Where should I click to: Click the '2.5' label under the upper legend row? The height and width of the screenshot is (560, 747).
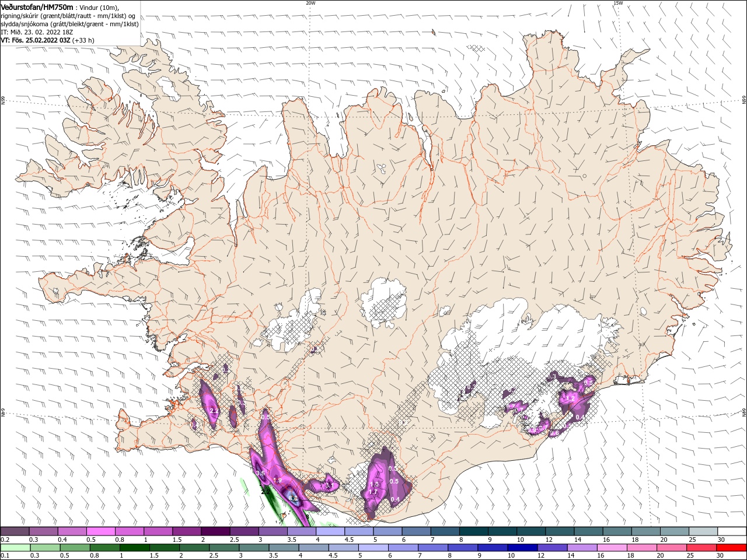[x=234, y=540]
